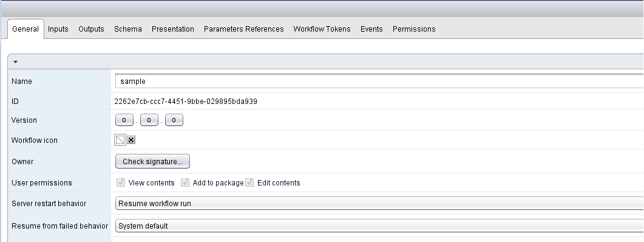Screen dimensions: 644x242
Task: Switch to the Outputs tab
Action: (x=91, y=29)
